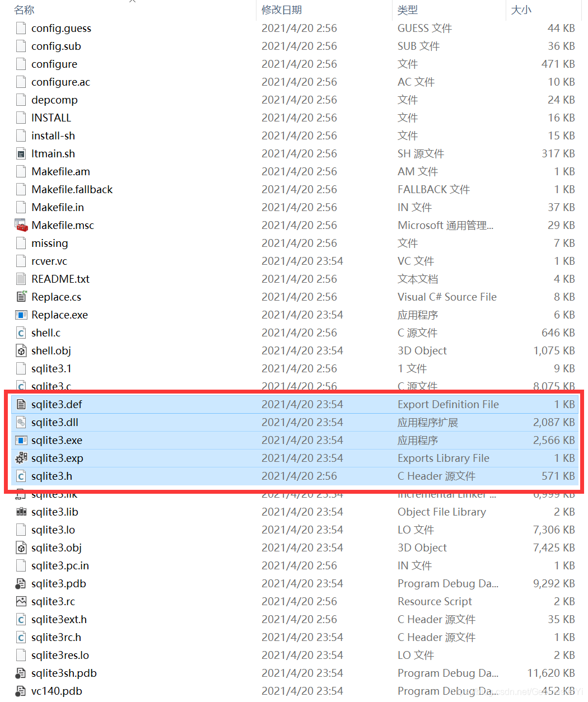Click the README.txt text document icon
588x702 pixels.
tap(21, 279)
